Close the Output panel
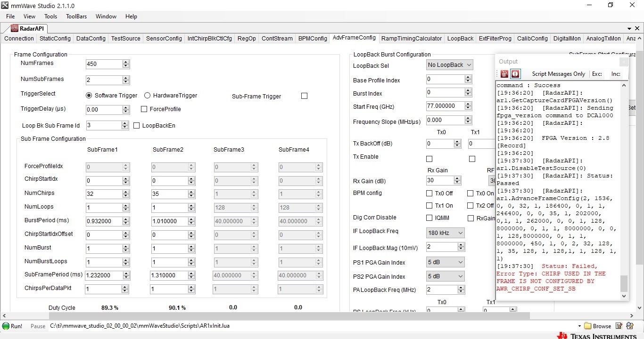 [x=624, y=62]
